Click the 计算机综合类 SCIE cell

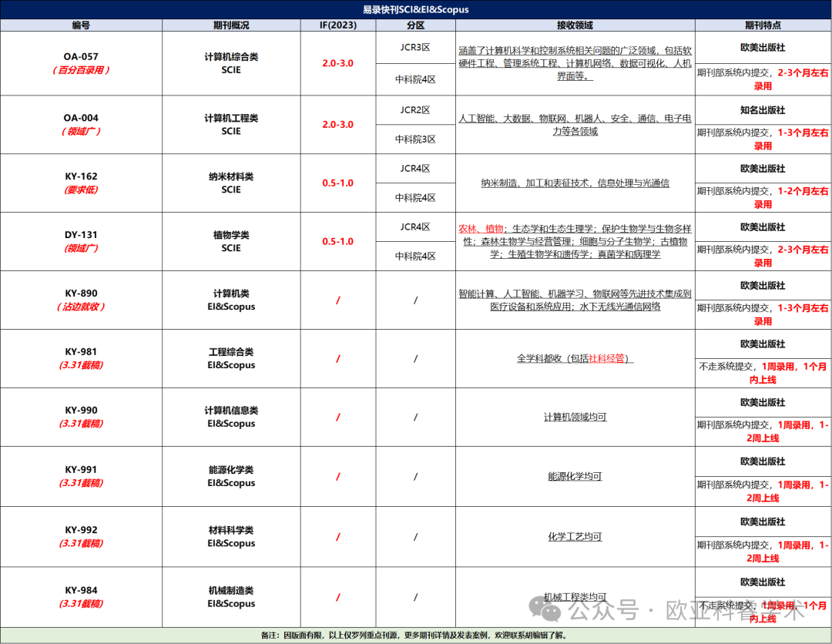coord(231,63)
